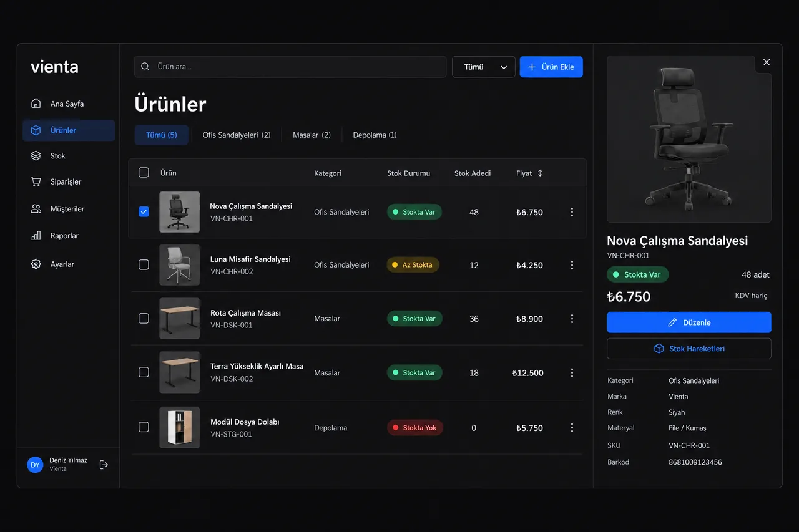Click the DY user avatar
Screen dimensions: 799x532
(x=35, y=465)
